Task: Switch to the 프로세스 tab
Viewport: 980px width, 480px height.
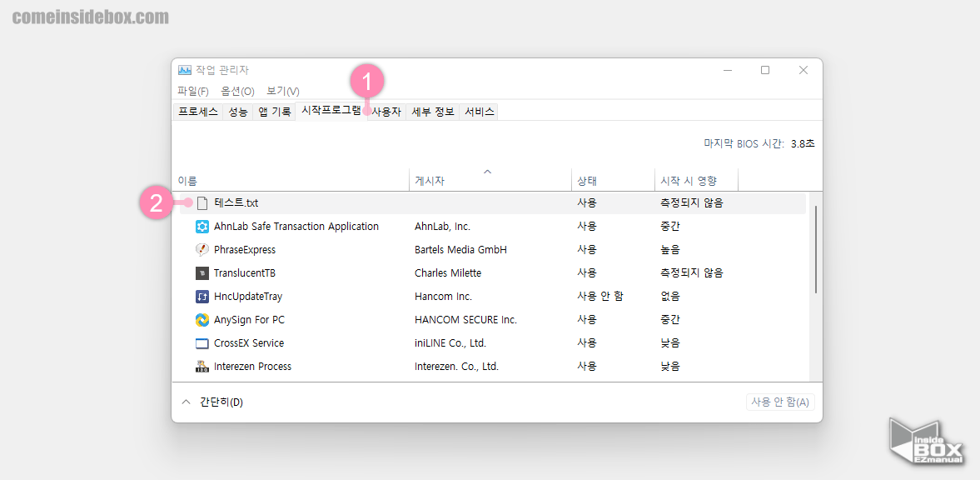Action: tap(197, 110)
